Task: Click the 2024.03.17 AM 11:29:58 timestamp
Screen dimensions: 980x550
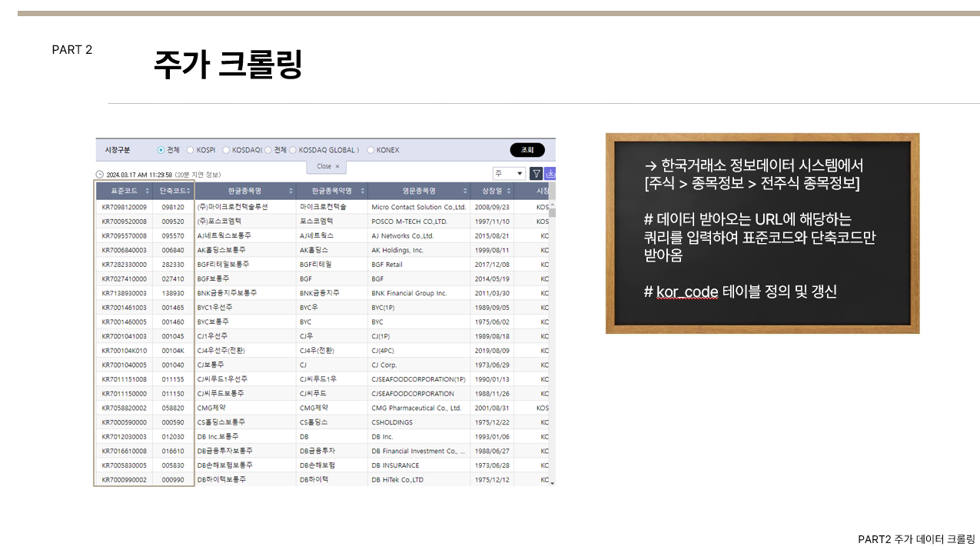Action: pyautogui.click(x=139, y=175)
